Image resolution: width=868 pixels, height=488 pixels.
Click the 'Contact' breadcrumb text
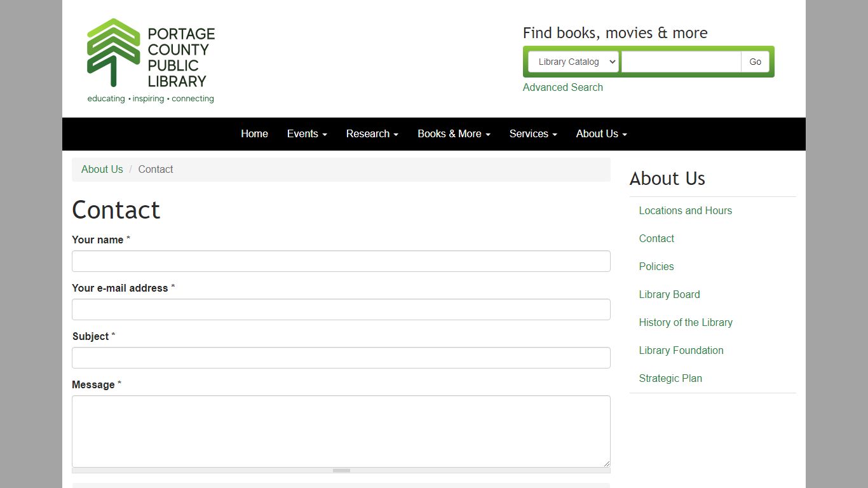pyautogui.click(x=156, y=169)
